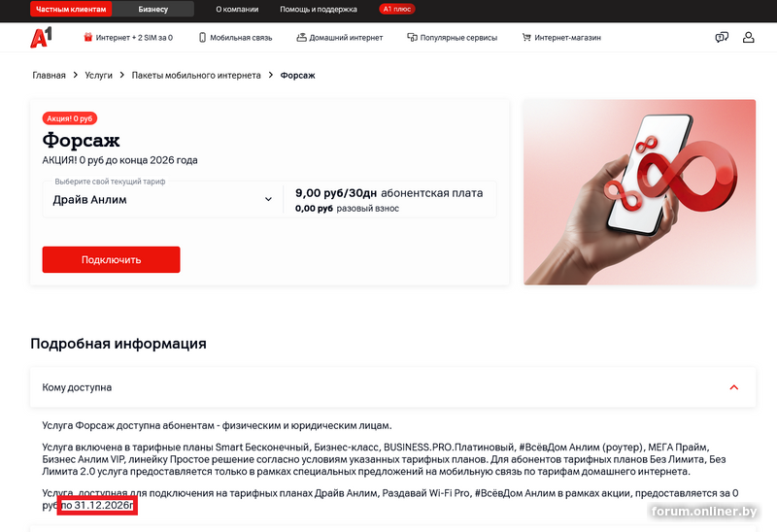Open О компании menu

237,9
